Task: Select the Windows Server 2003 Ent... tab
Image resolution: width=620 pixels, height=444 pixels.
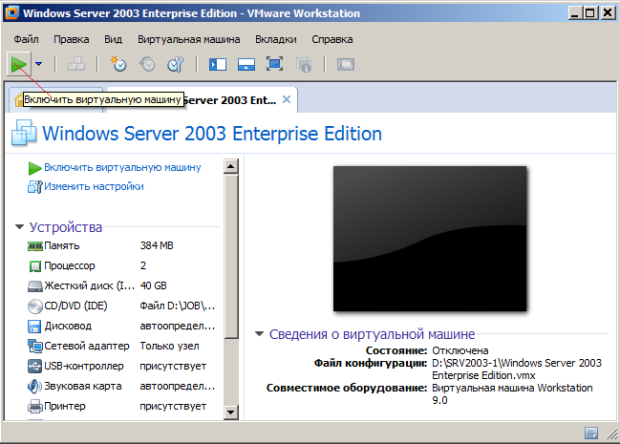Action: pyautogui.click(x=229, y=100)
